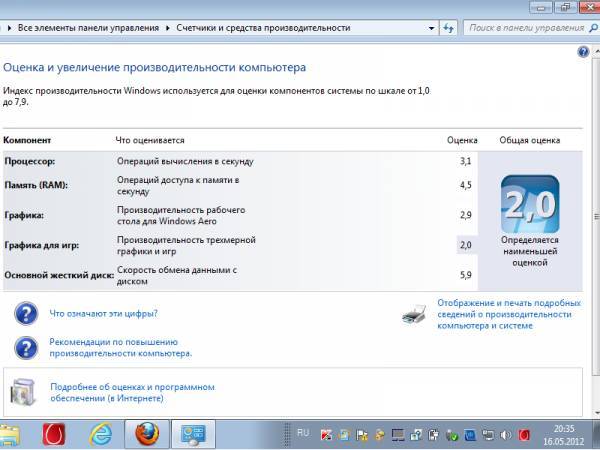
Task: Switch to Firefox in the taskbar
Action: [x=146, y=433]
